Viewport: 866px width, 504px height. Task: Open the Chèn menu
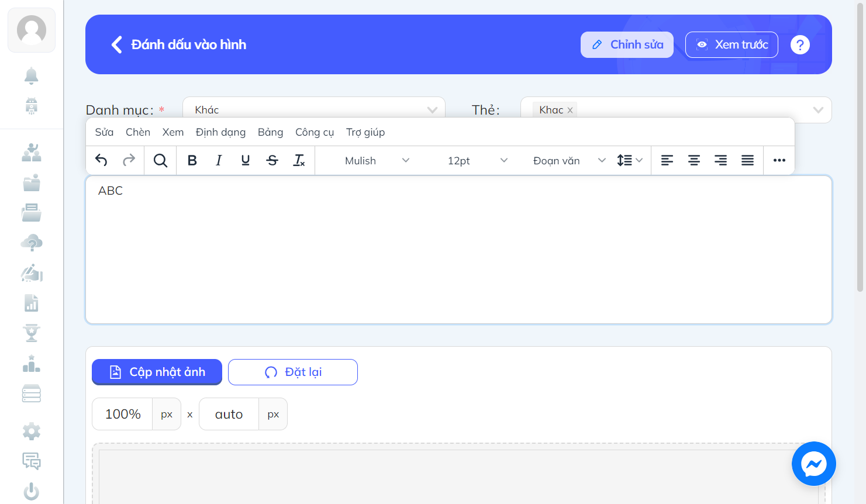(138, 132)
